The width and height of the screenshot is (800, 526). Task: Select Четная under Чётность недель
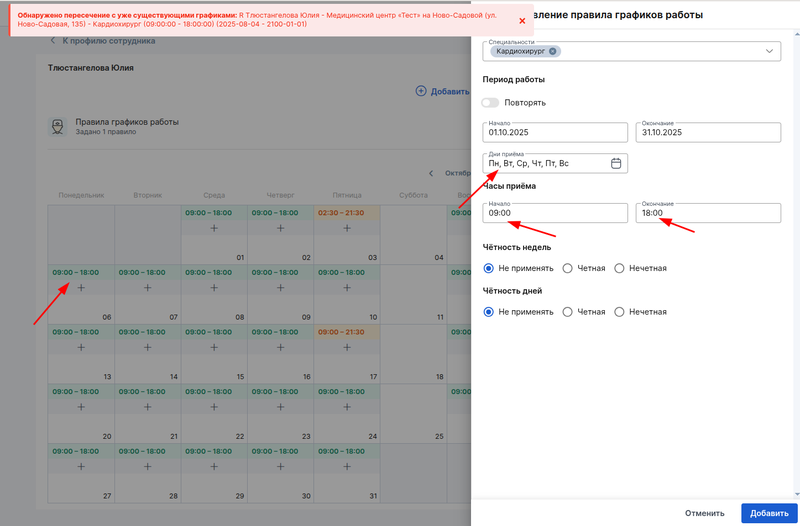568,268
